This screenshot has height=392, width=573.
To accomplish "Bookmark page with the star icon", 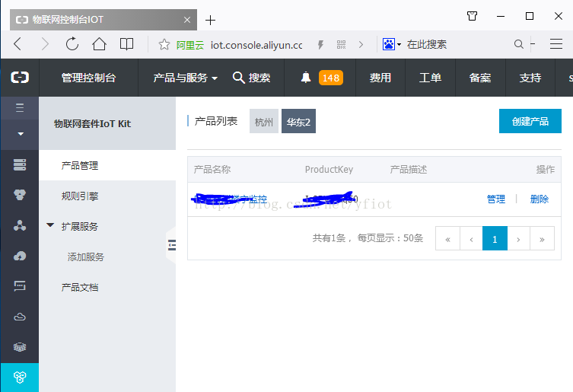I will point(164,45).
